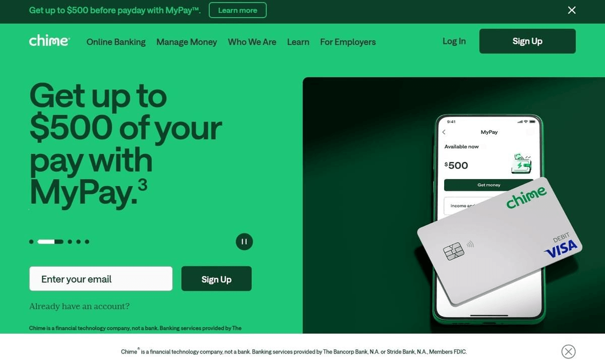Open the Learn navigation item
Image resolution: width=605 pixels, height=364 pixels.
[x=298, y=42]
